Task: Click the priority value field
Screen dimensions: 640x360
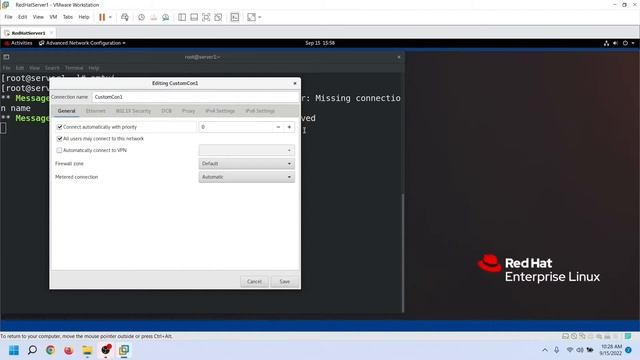Action: coord(236,127)
